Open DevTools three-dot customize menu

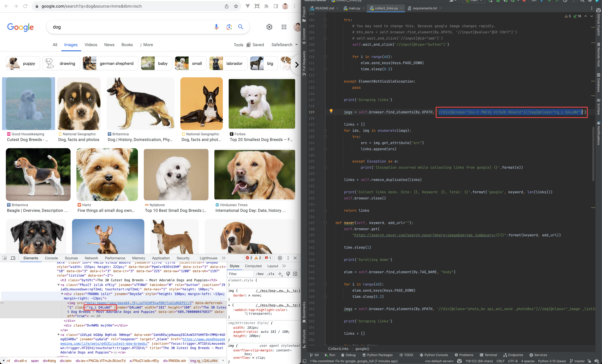(288, 258)
